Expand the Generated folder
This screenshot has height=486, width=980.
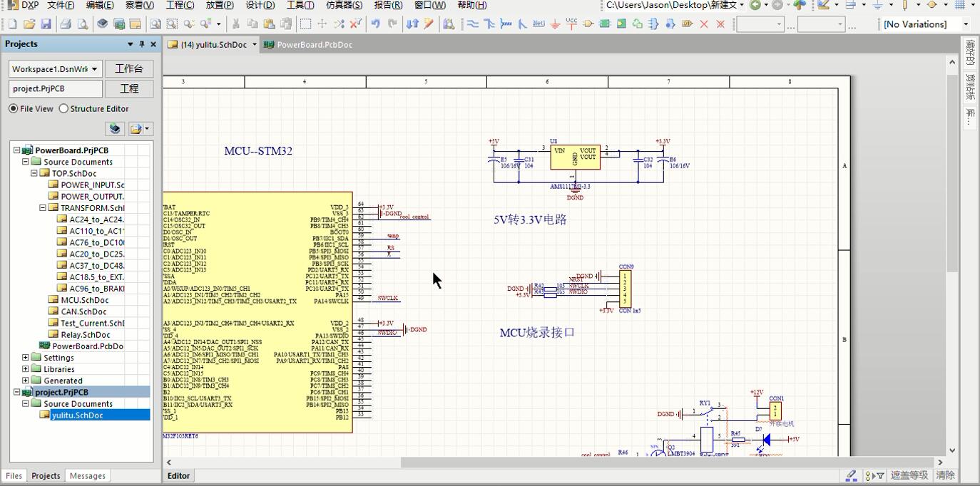pos(26,381)
